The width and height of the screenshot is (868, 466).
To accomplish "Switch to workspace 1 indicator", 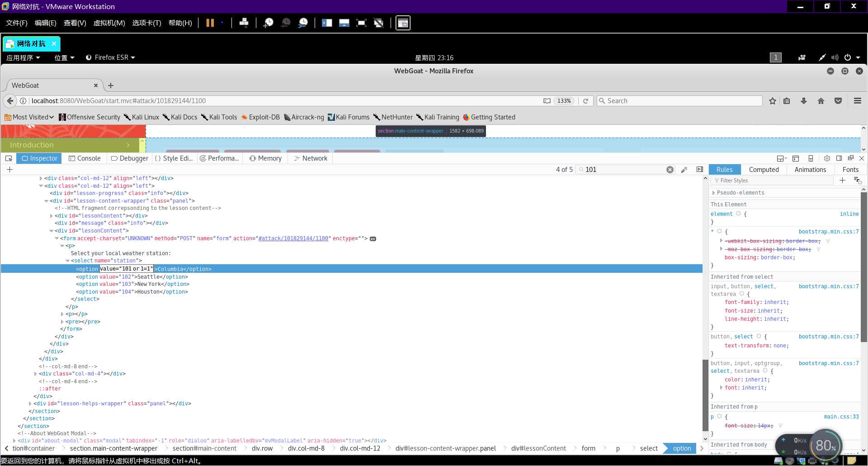I will pos(776,57).
